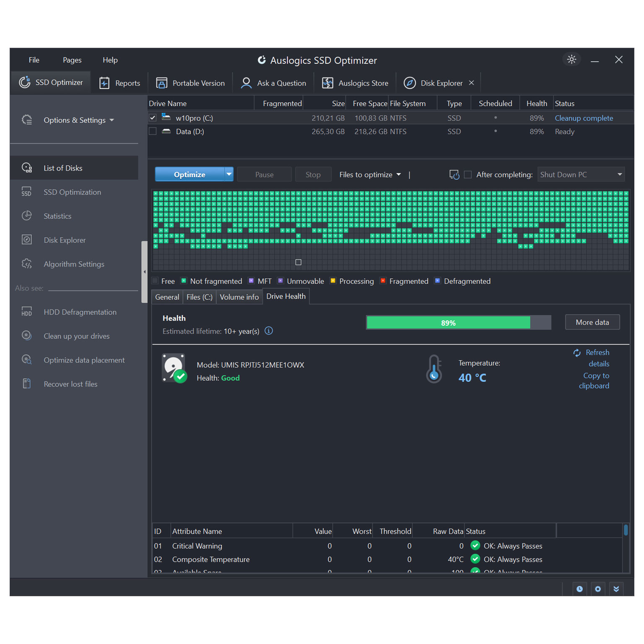Click the Refresh details link
The image size is (644, 644).
tap(592, 358)
